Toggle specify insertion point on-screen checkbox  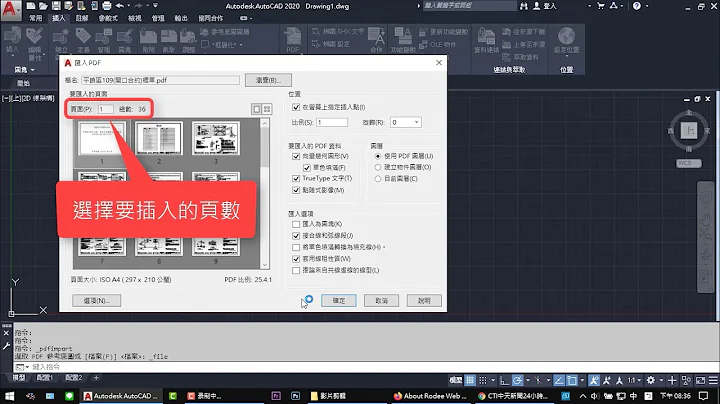tap(296, 107)
